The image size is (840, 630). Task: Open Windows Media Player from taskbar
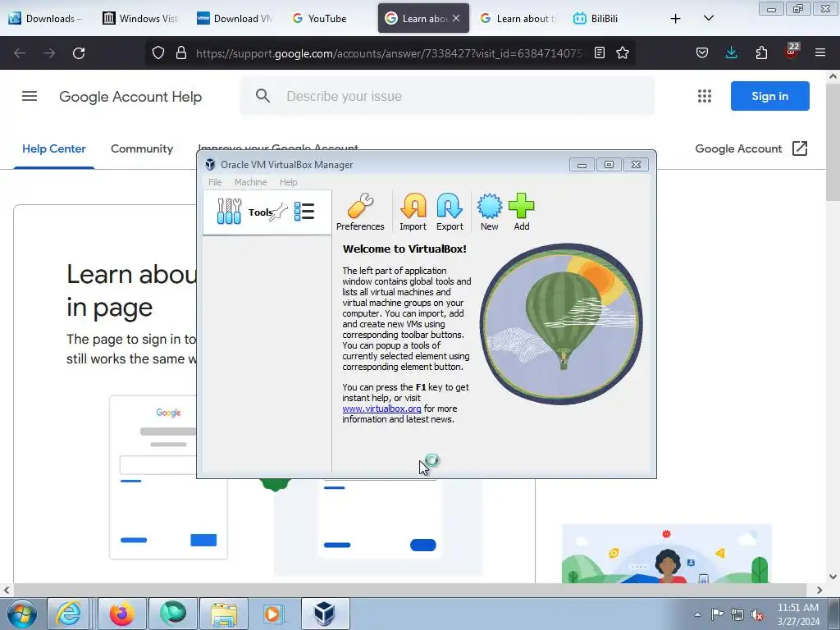click(x=274, y=614)
